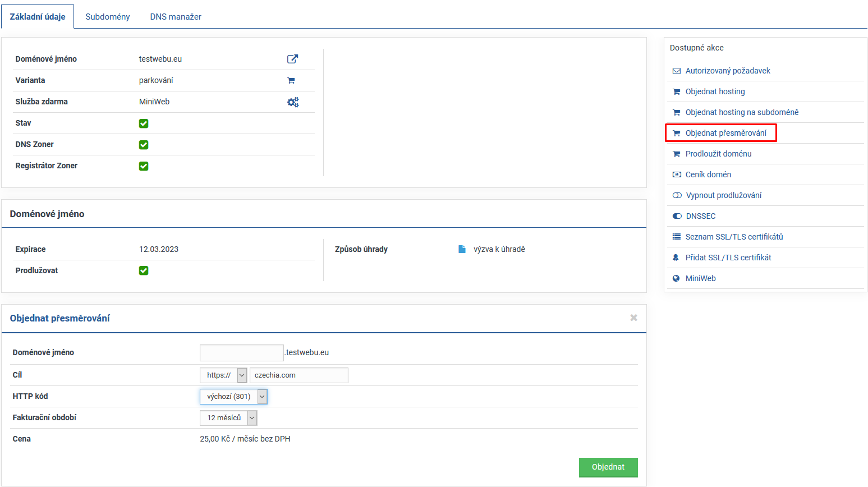Click the money icon beside Ceník domén
The image size is (868, 487).
pyautogui.click(x=677, y=174)
